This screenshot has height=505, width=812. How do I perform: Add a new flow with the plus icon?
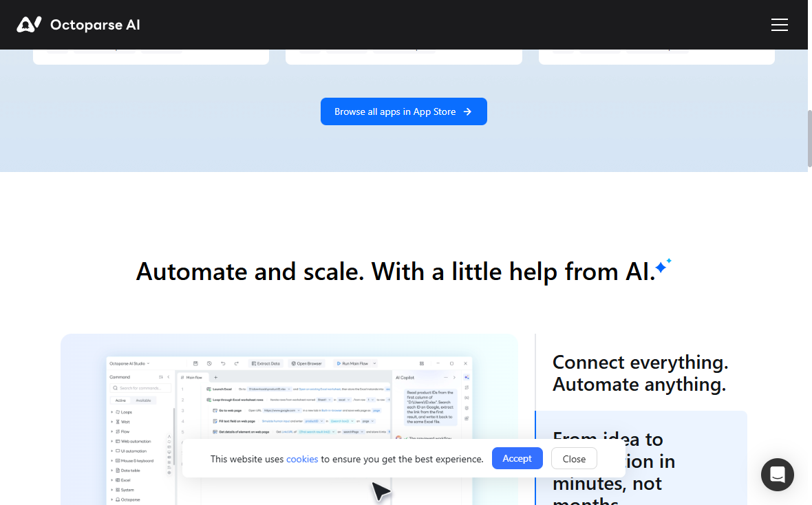click(215, 377)
